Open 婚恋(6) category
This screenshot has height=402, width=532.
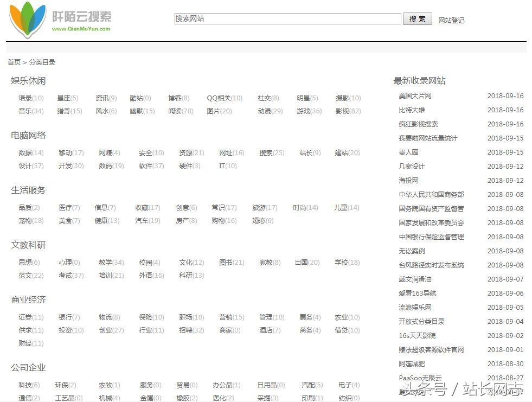pyautogui.click(x=263, y=221)
